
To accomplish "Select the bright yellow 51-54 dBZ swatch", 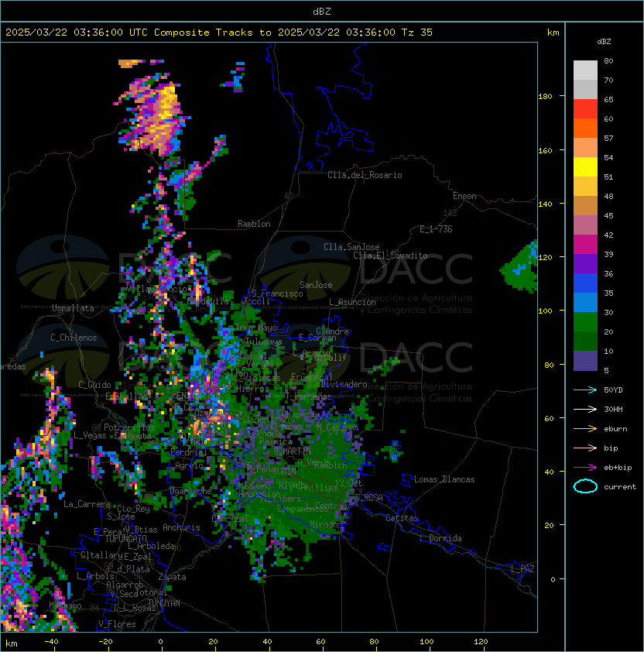I will (x=585, y=167).
